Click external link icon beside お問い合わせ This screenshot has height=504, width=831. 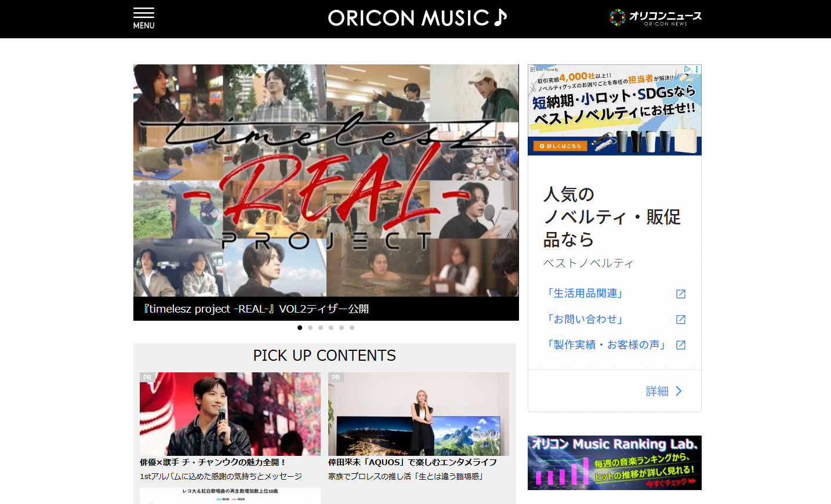point(681,320)
